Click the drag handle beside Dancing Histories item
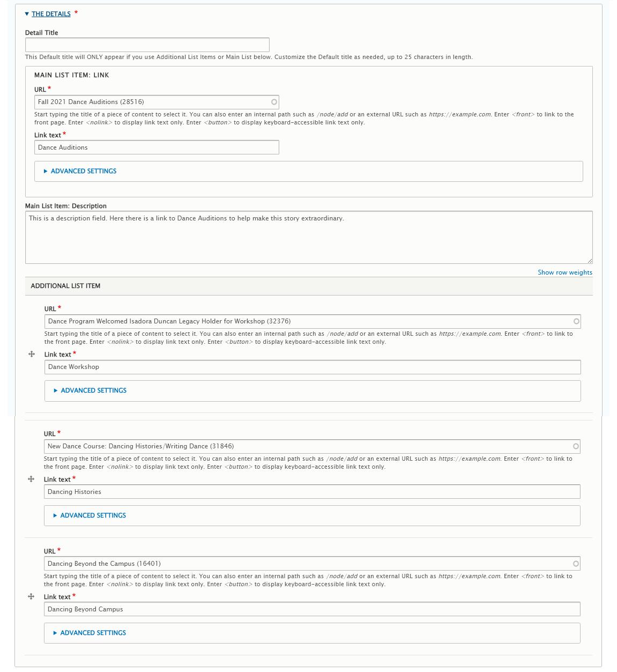The image size is (617, 672). coord(31,479)
